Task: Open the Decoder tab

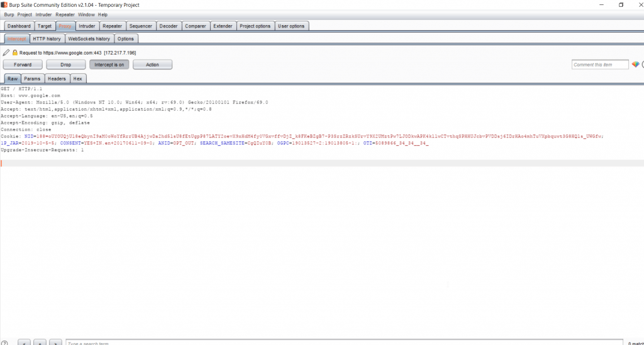Action: [x=169, y=26]
